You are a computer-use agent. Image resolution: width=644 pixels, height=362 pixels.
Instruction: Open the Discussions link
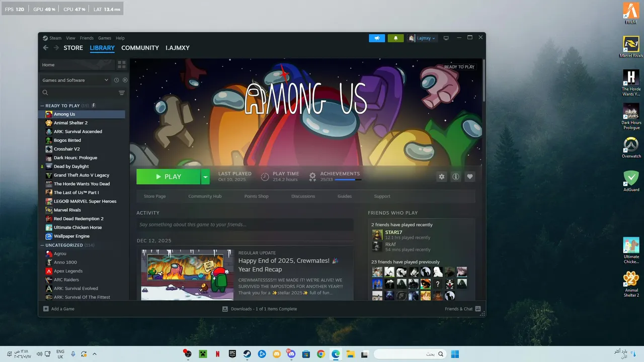[303, 196]
